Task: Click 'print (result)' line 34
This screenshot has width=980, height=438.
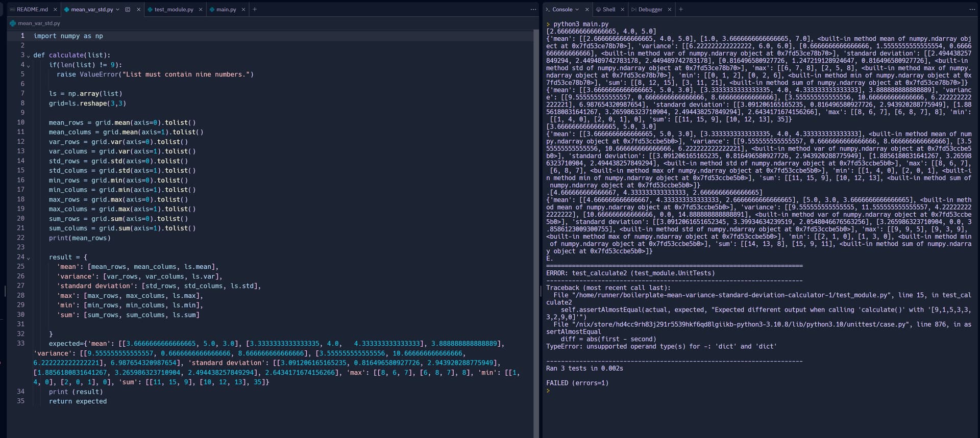Action: click(76, 392)
